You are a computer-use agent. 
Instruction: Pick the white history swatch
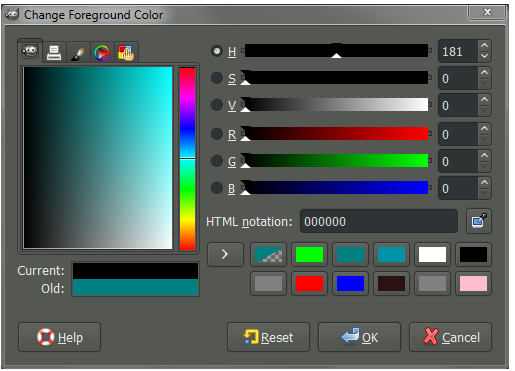(432, 255)
